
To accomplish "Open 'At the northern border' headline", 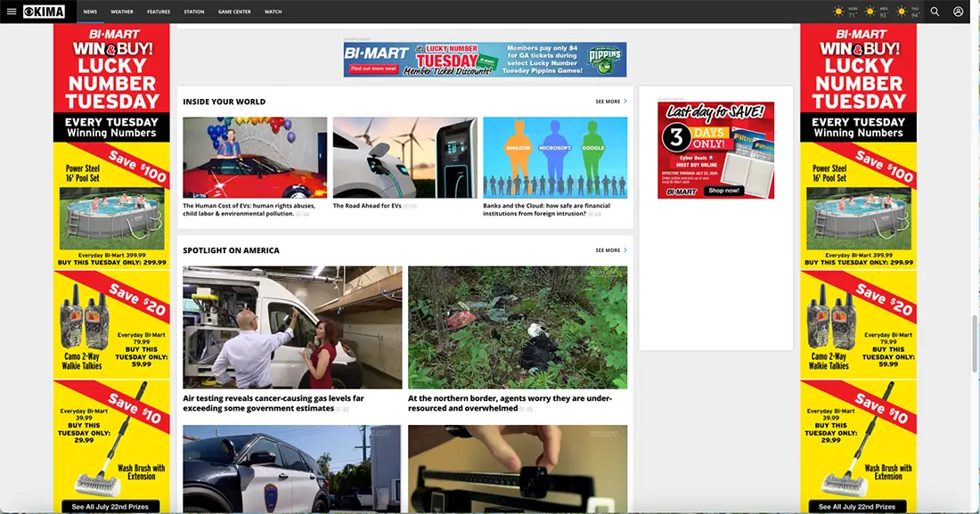I will (x=510, y=404).
